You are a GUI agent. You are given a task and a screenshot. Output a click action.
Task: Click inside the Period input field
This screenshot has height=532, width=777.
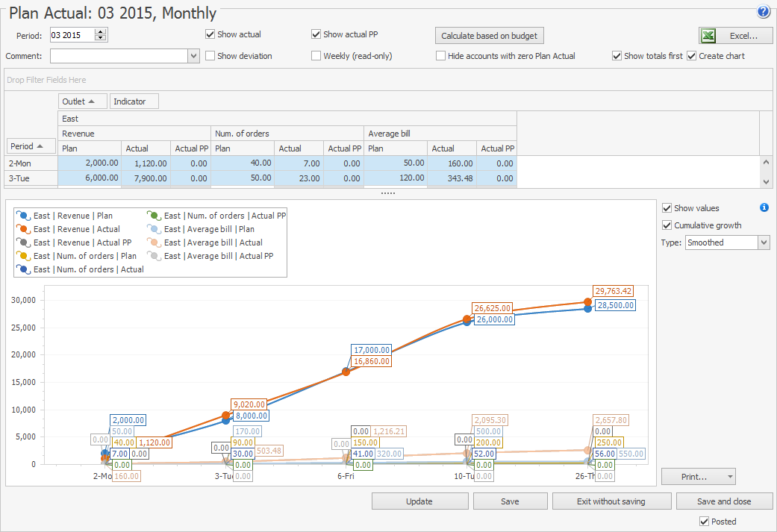pos(72,35)
